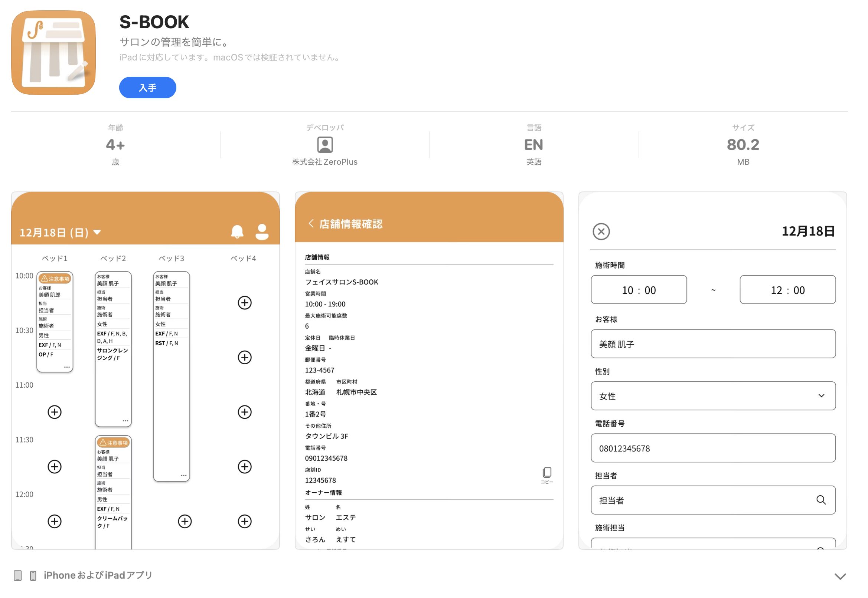868x598 pixels.
Task: Open more options on ベッド3 booking card
Action: [183, 476]
